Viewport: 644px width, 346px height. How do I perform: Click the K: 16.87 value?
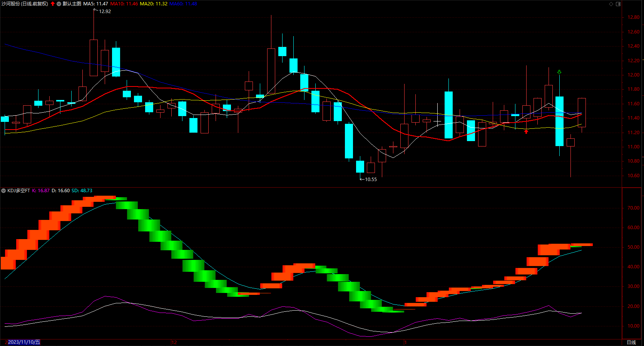click(41, 191)
